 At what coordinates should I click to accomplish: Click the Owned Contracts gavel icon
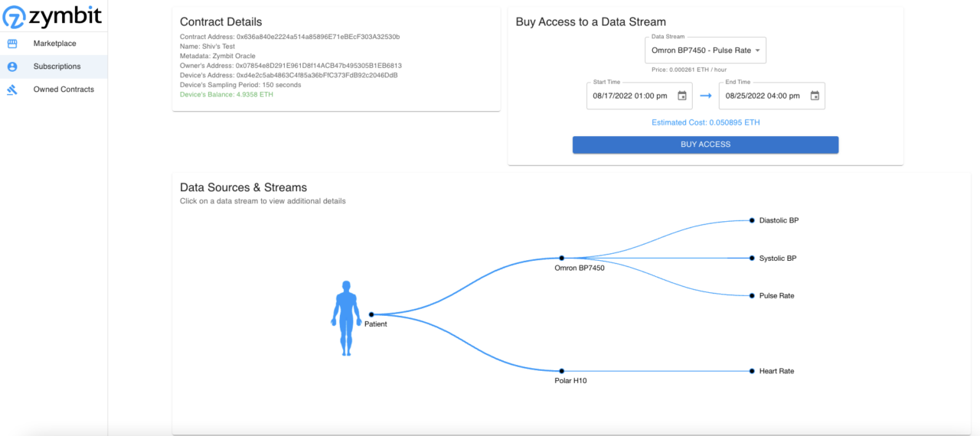click(12, 89)
